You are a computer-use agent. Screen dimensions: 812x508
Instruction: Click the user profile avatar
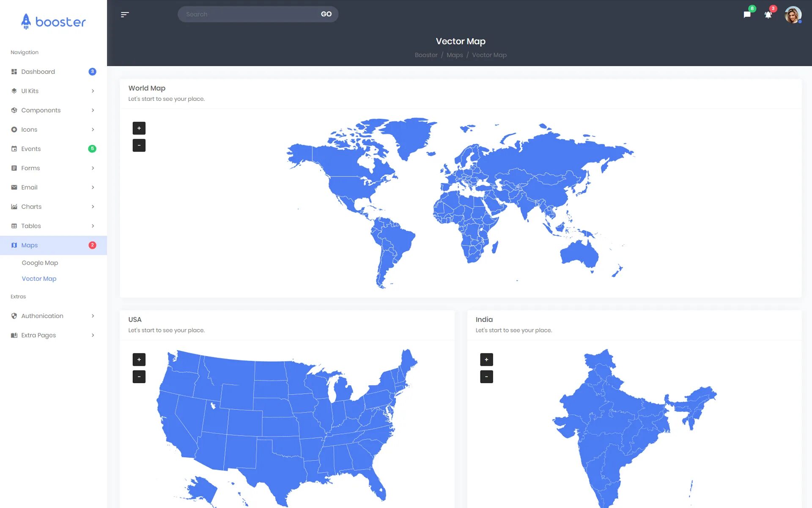(793, 15)
